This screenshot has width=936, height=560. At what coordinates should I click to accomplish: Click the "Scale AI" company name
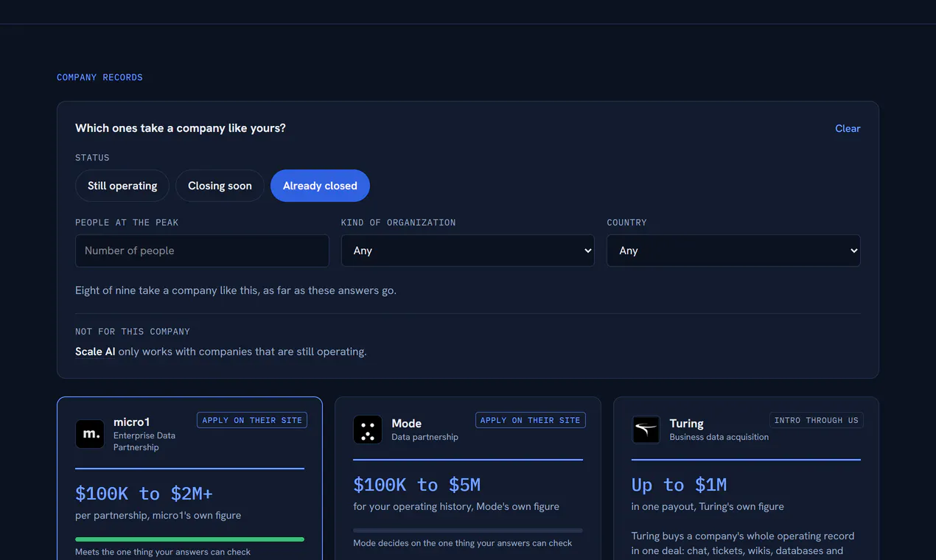[95, 351]
